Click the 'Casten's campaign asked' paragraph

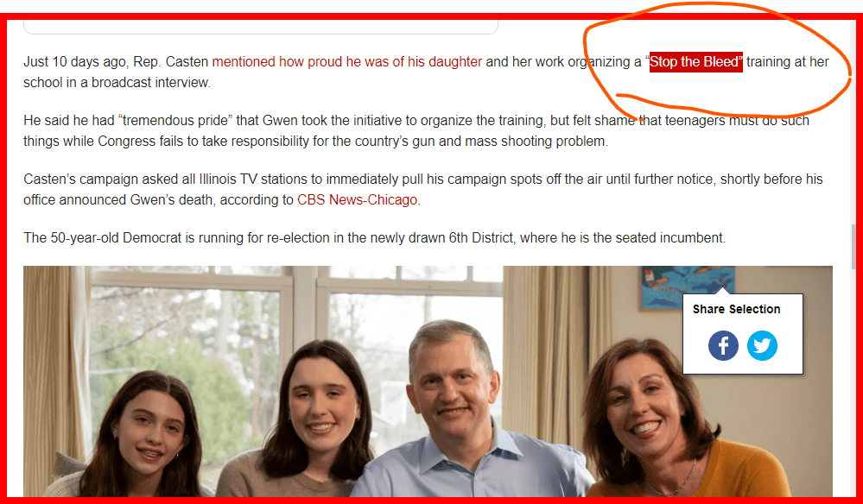[422, 189]
